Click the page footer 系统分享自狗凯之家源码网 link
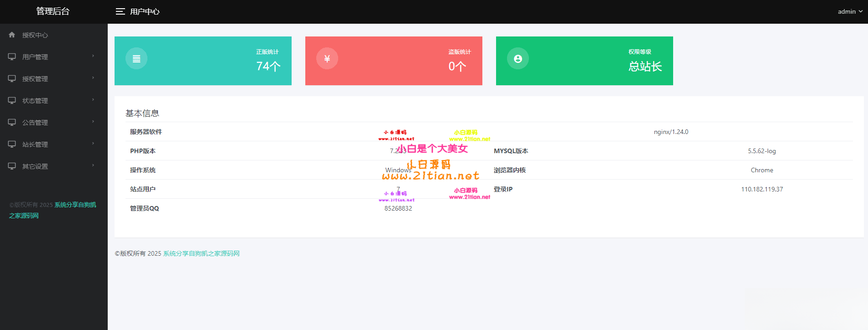Image resolution: width=868 pixels, height=330 pixels. click(201, 253)
